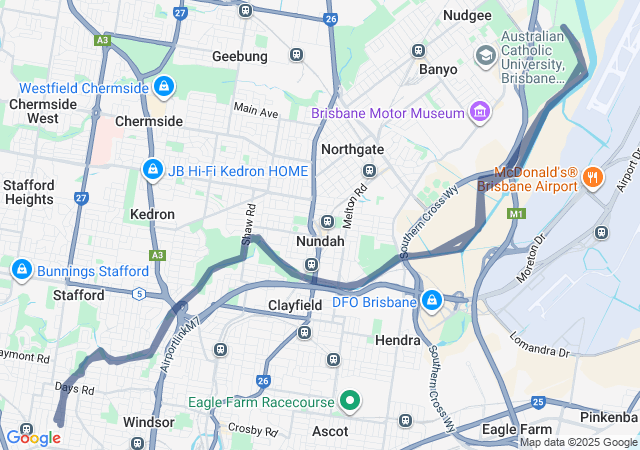The image size is (640, 450).
Task: Click the Clayfield suburb label
Action: tap(295, 305)
